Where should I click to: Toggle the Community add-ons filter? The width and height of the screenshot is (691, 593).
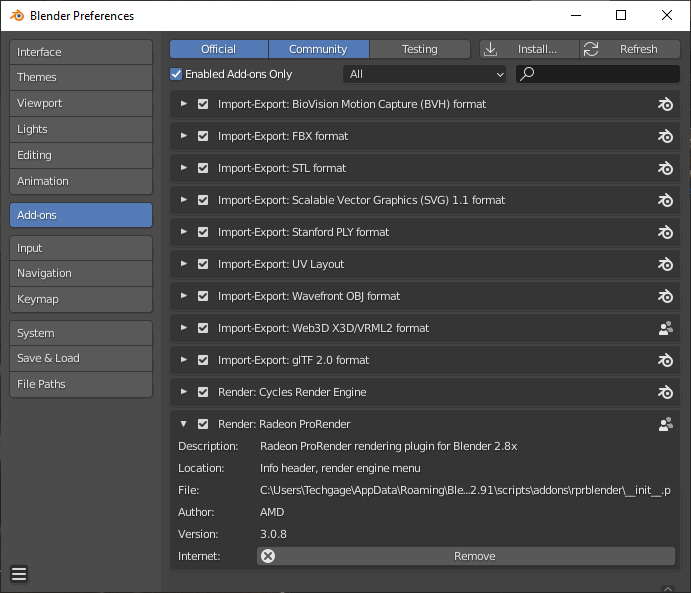tap(319, 49)
